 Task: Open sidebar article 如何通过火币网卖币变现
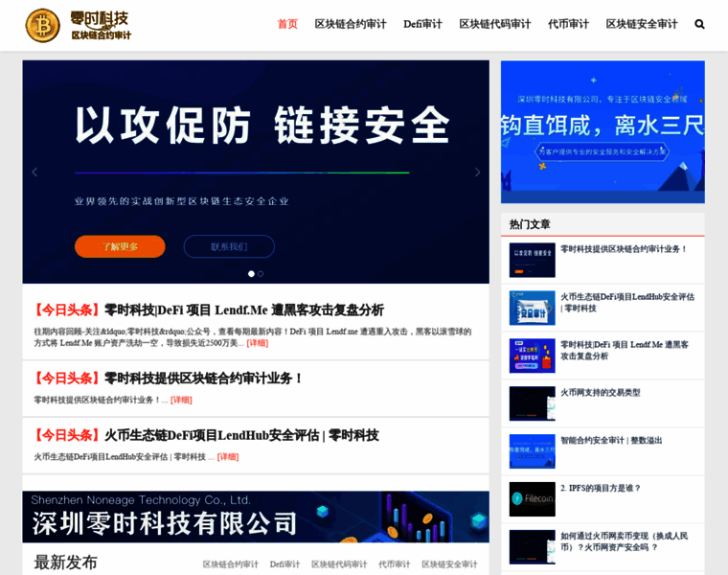coord(624,541)
